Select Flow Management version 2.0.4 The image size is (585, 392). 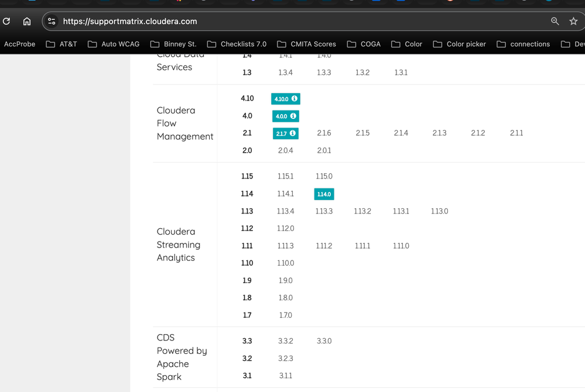coord(285,150)
